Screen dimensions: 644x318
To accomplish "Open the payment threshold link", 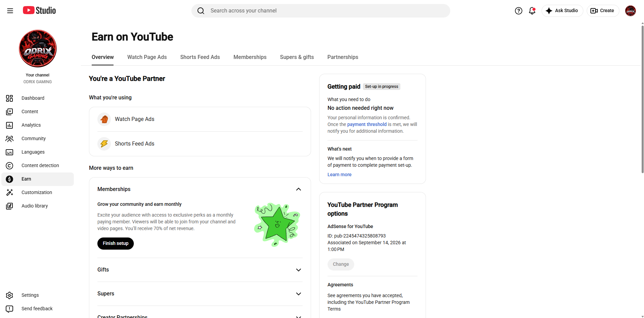I will coord(367,124).
